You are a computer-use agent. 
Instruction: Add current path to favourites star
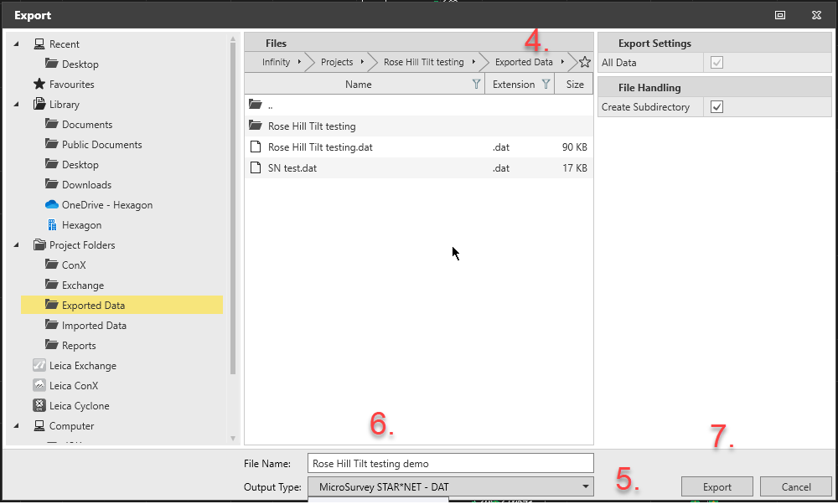click(x=584, y=62)
